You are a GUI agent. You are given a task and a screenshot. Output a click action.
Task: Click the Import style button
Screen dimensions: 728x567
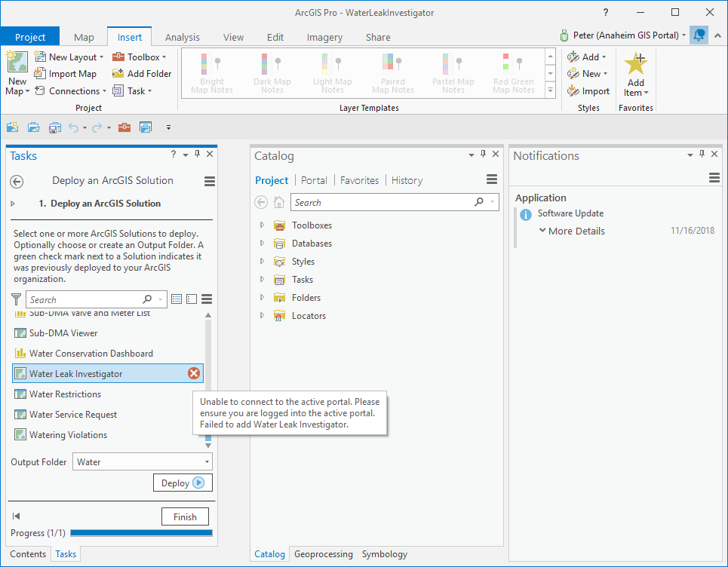[x=588, y=91]
